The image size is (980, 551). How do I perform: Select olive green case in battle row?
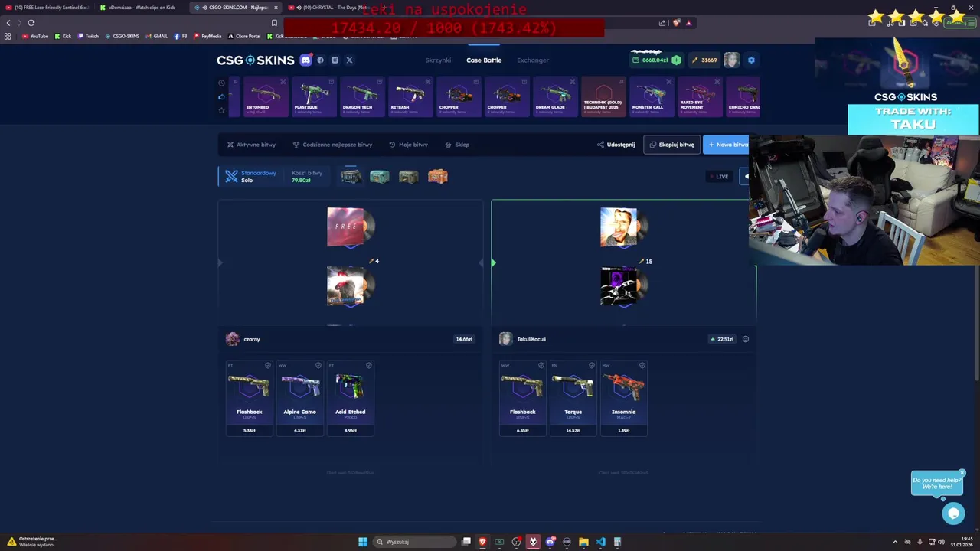pos(409,177)
